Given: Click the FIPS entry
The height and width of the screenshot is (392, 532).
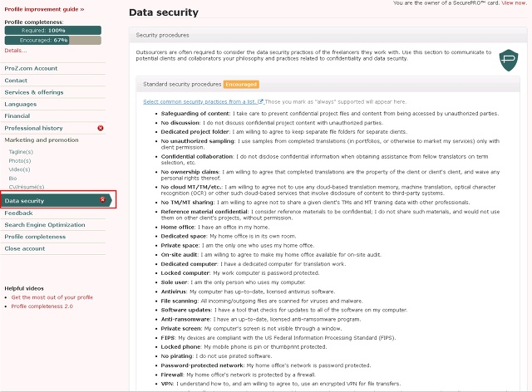Looking at the screenshot, I should point(278,338).
